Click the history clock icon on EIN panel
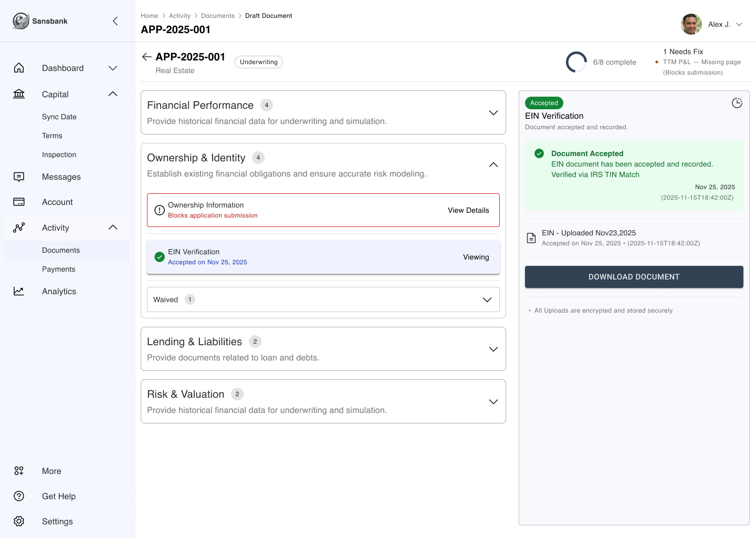The height and width of the screenshot is (538, 756). point(737,103)
